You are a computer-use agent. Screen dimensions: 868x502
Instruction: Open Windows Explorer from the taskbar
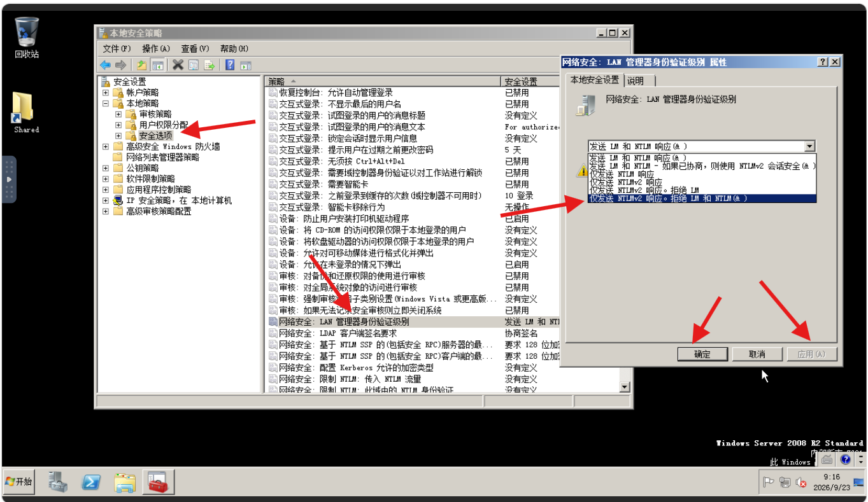(x=124, y=482)
